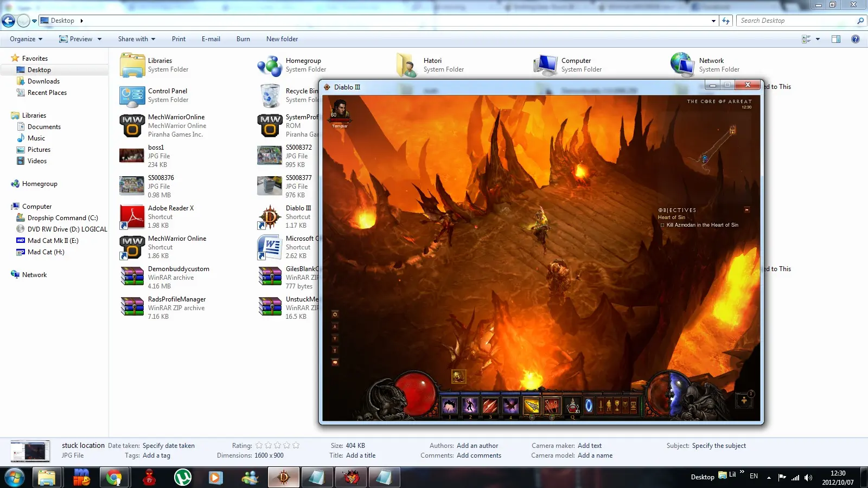This screenshot has width=868, height=488.
Task: Click the health potion slot in Diablo
Action: tap(572, 405)
